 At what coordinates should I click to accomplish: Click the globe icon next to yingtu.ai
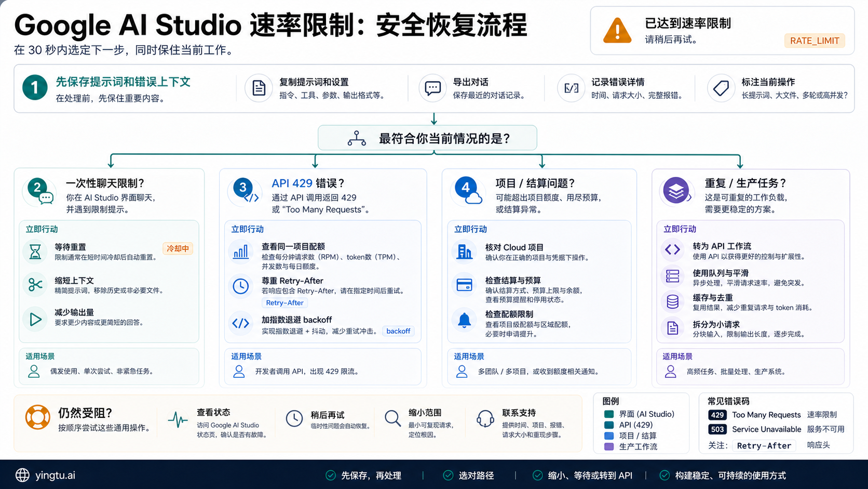point(22,475)
